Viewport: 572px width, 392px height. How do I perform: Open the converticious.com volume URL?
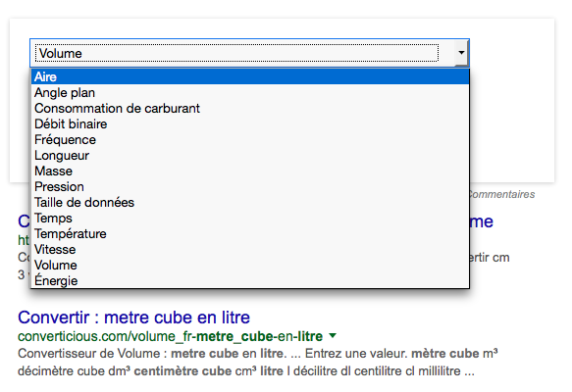171,336
